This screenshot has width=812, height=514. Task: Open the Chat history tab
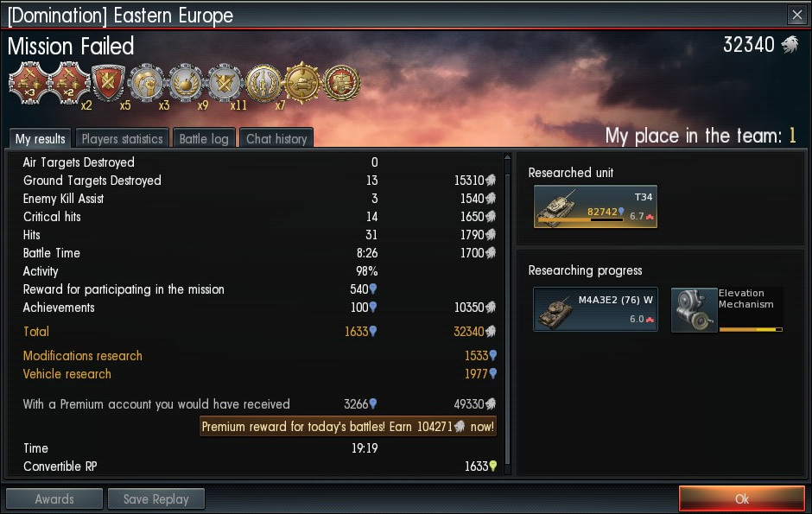(x=276, y=138)
